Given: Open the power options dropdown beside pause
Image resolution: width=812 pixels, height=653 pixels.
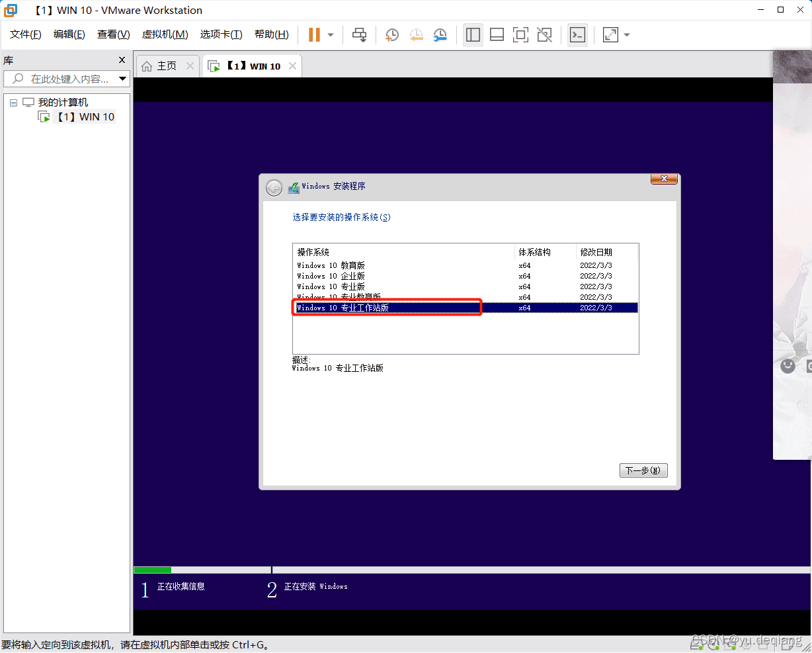Looking at the screenshot, I should (331, 35).
